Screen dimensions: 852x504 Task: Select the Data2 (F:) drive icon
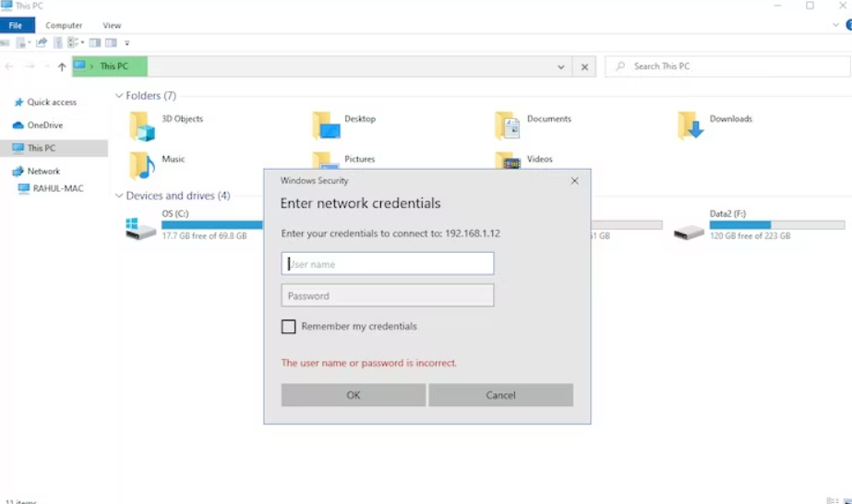[689, 229]
